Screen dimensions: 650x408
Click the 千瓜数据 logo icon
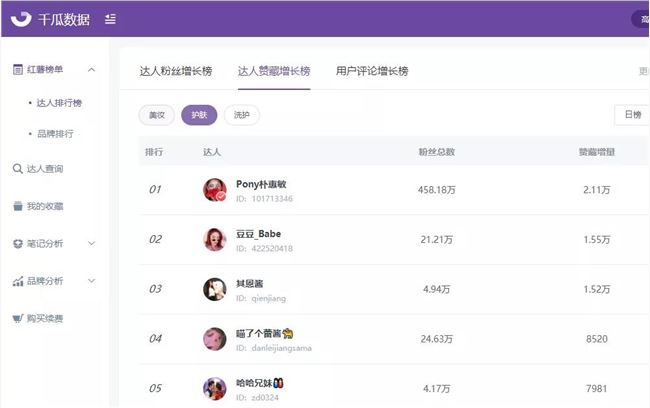point(20,18)
